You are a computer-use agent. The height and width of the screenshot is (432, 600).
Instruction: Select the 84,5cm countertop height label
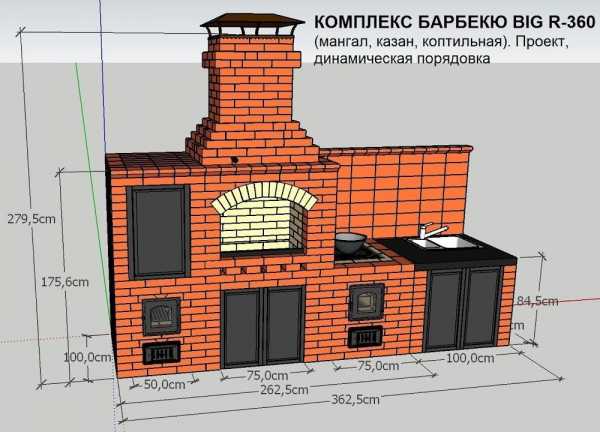tap(536, 300)
